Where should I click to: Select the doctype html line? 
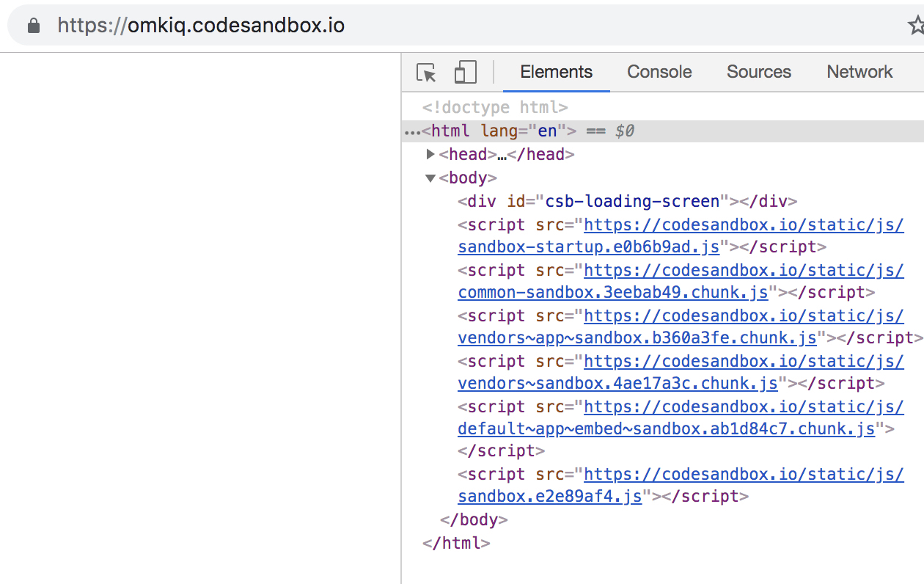[x=495, y=107]
